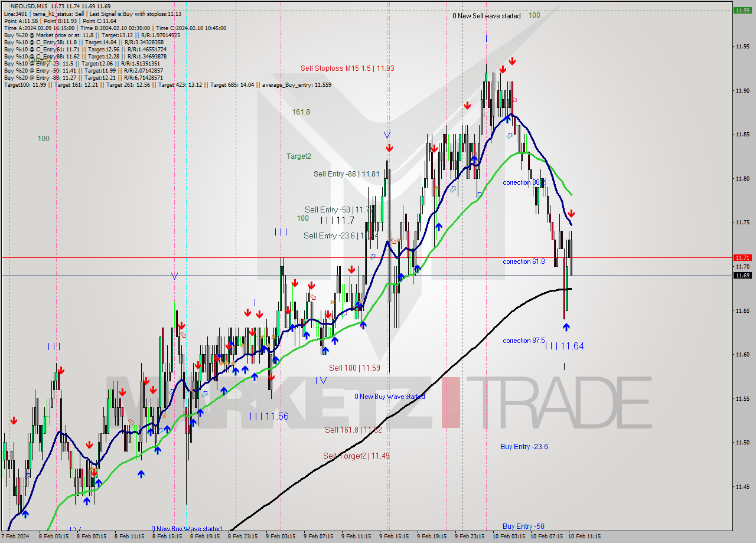Click the '10 Feb 11:15' time label

[x=584, y=537]
